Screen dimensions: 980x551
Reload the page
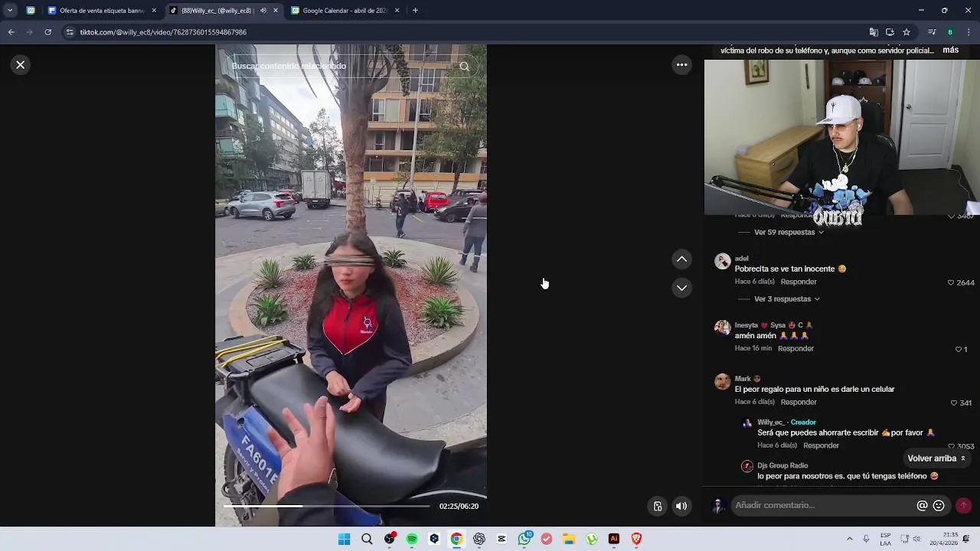tap(47, 32)
